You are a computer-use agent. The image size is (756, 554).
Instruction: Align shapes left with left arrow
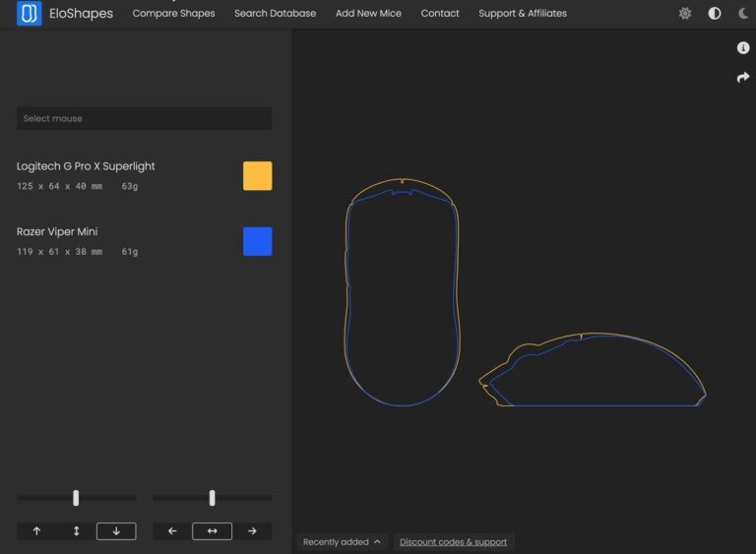coord(172,531)
